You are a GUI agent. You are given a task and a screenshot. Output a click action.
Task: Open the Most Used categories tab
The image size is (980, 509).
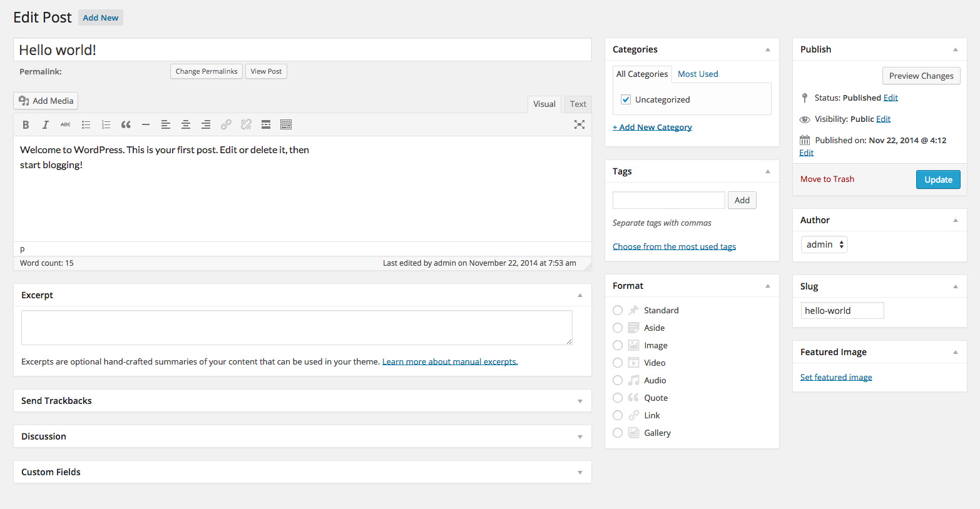(698, 74)
